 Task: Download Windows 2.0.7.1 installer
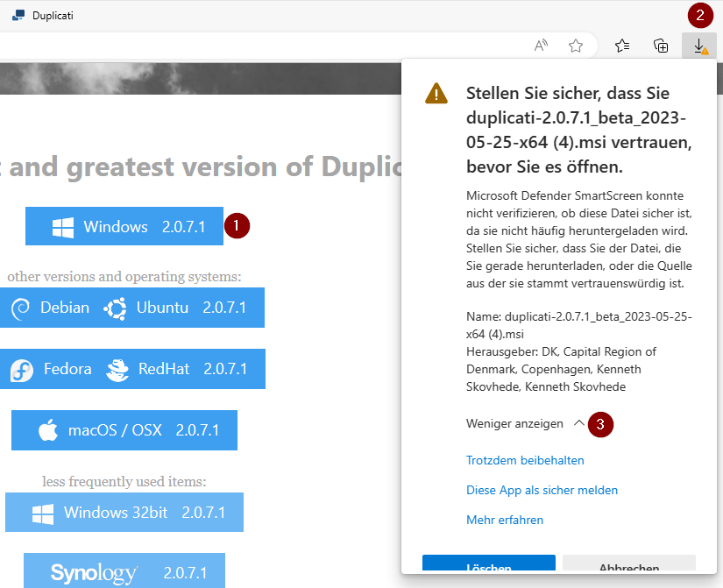124,226
